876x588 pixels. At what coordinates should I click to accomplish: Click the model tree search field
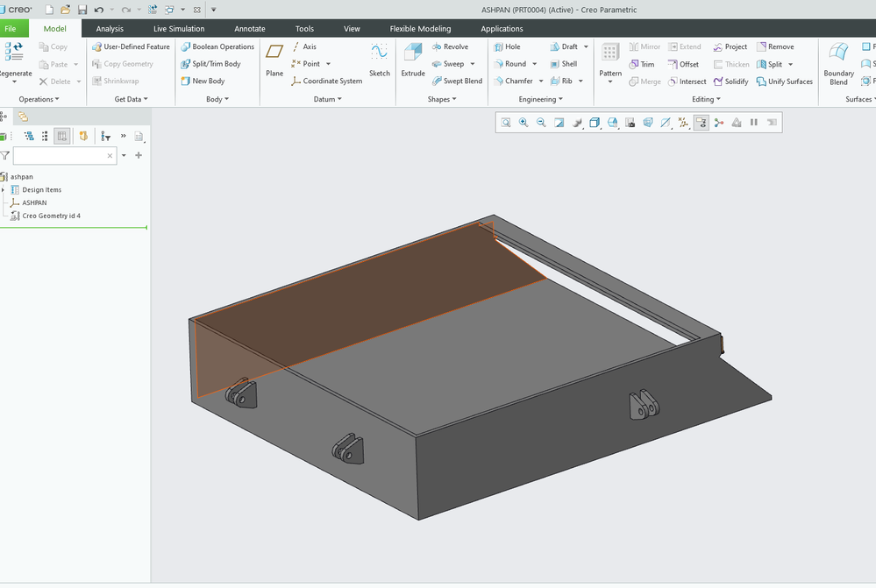click(60, 156)
